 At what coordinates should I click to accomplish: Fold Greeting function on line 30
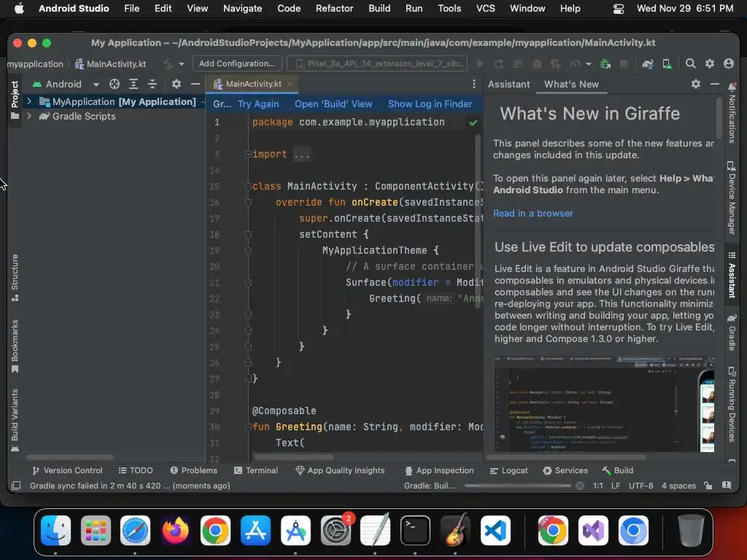[248, 427]
